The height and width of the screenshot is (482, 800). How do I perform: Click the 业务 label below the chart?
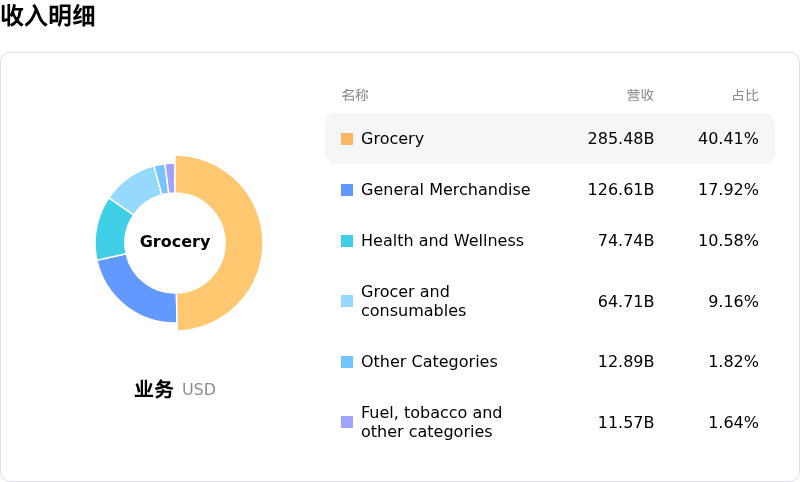[x=154, y=389]
